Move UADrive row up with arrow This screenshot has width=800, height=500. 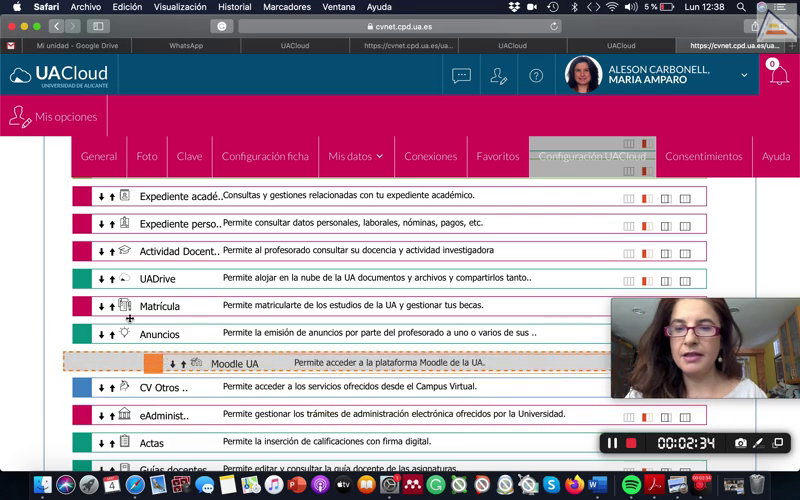[x=112, y=279]
